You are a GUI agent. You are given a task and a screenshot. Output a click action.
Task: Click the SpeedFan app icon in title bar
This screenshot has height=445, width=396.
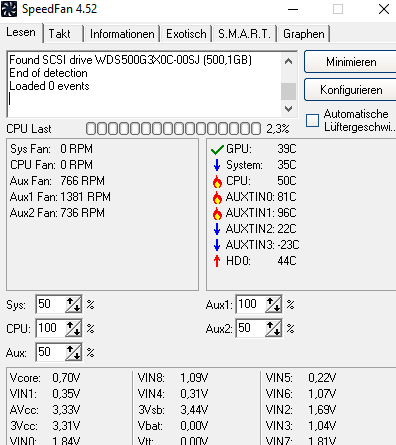[x=9, y=9]
